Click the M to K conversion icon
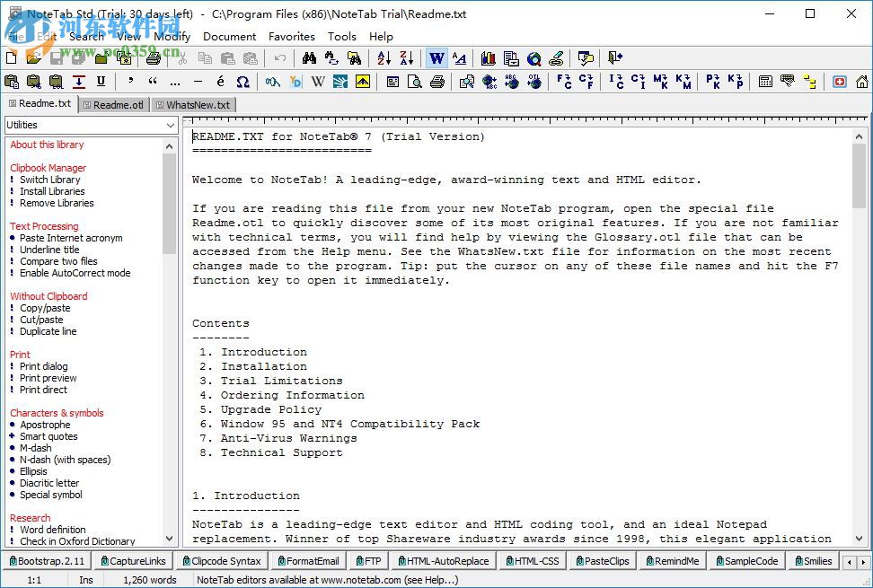Screen dimensions: 873x588 (661, 82)
